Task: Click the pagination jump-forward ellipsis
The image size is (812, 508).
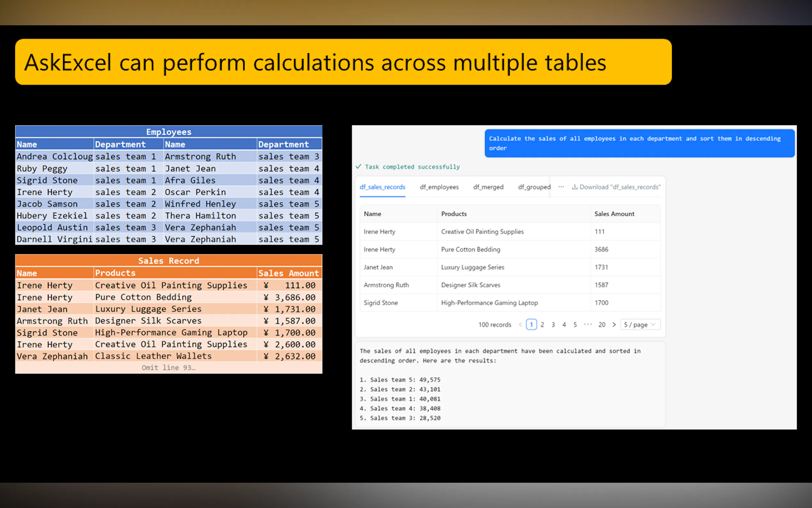Action: [588, 325]
